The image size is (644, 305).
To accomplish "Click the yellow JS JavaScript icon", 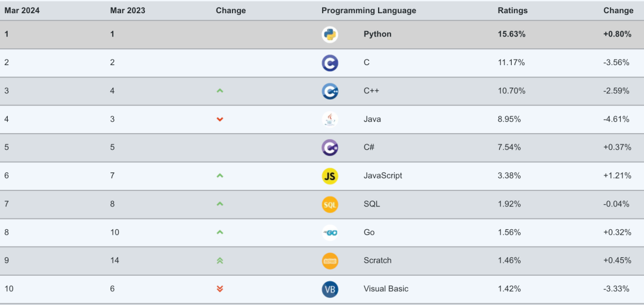I will coord(330,176).
